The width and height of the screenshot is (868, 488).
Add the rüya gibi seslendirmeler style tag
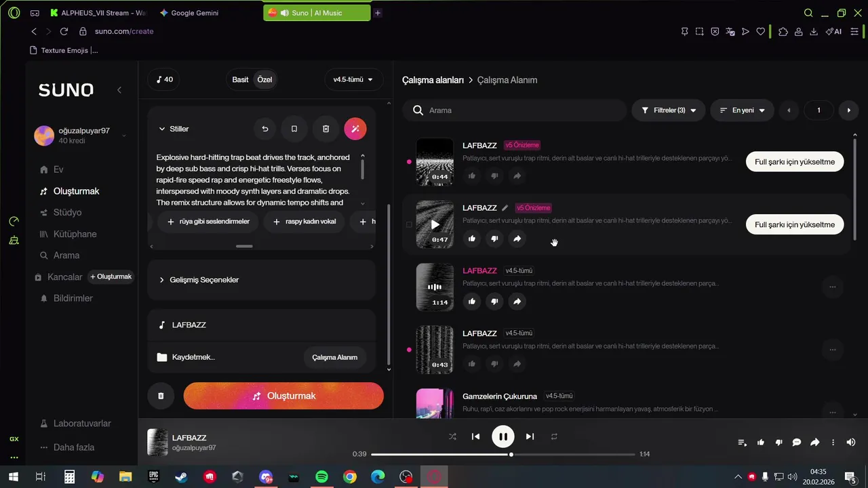(x=208, y=222)
